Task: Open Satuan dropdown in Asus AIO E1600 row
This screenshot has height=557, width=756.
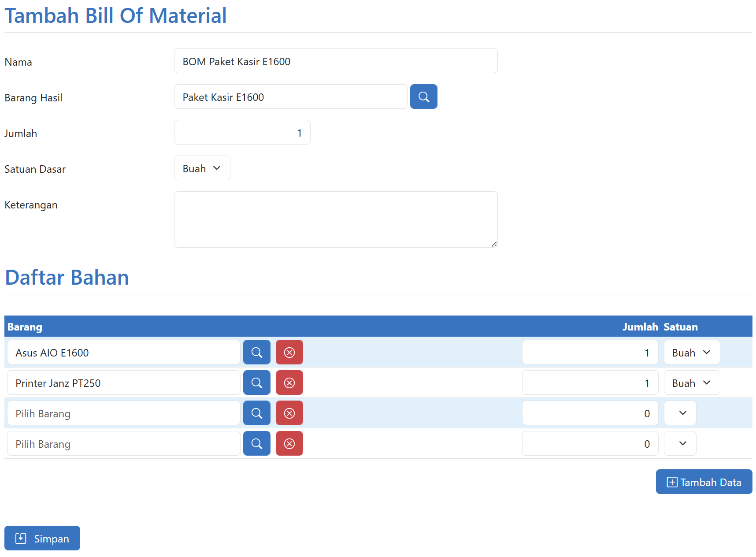Action: click(692, 352)
